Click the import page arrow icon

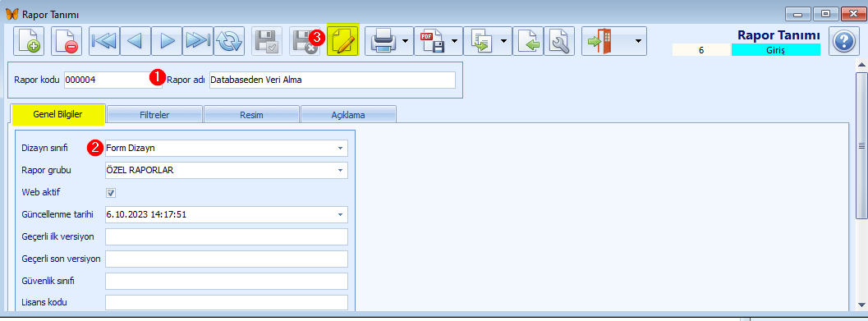point(527,41)
